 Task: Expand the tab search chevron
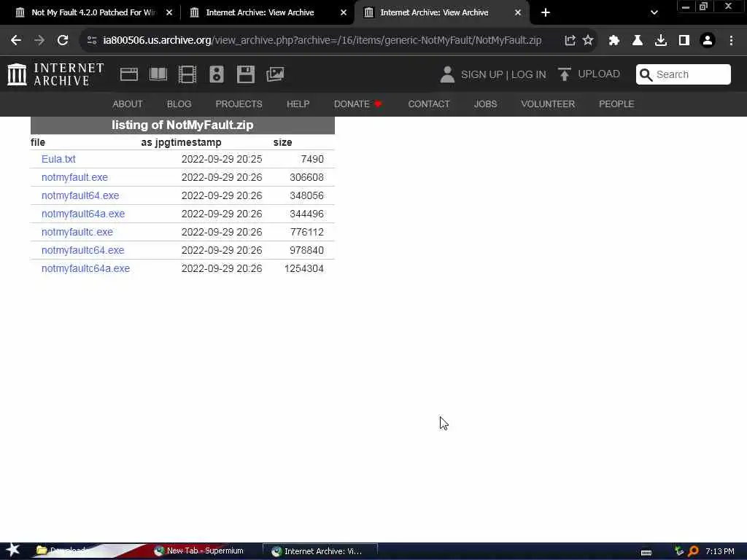(654, 12)
